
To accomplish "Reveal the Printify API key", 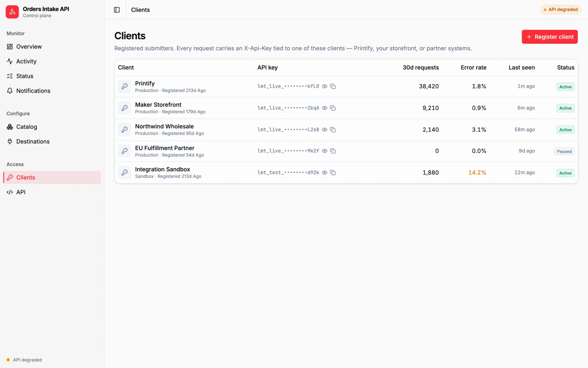I will (324, 86).
